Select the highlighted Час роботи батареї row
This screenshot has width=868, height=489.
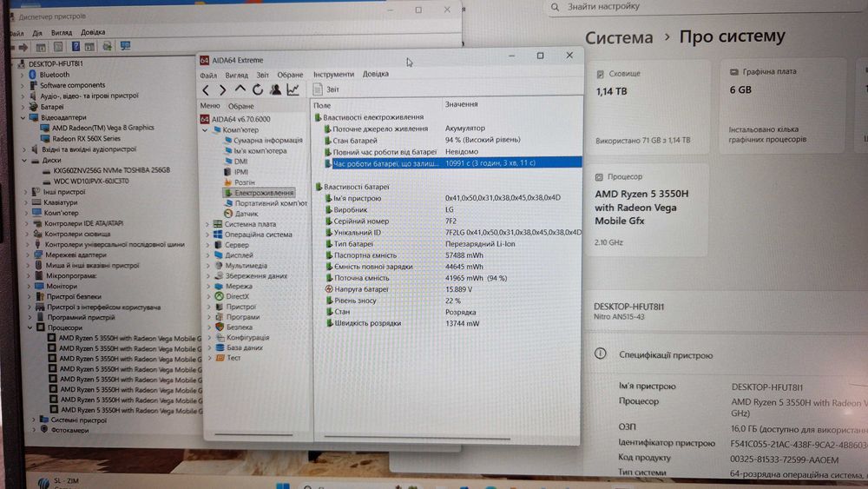(452, 163)
